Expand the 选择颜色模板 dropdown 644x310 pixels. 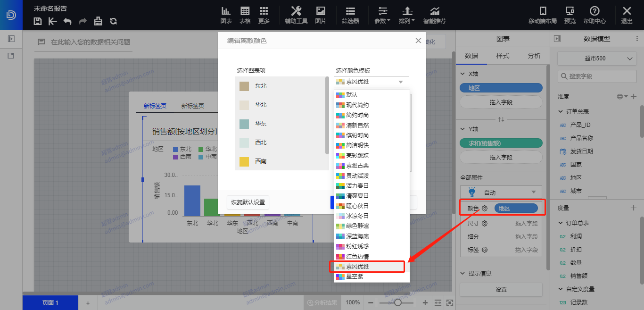pyautogui.click(x=372, y=82)
